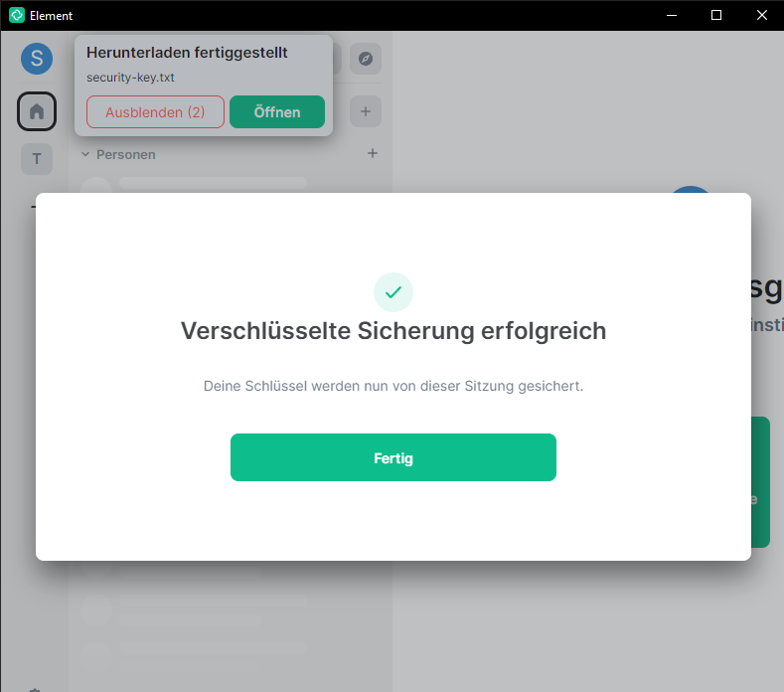Click the plus icon next to Personen
784x692 pixels.
[x=373, y=153]
